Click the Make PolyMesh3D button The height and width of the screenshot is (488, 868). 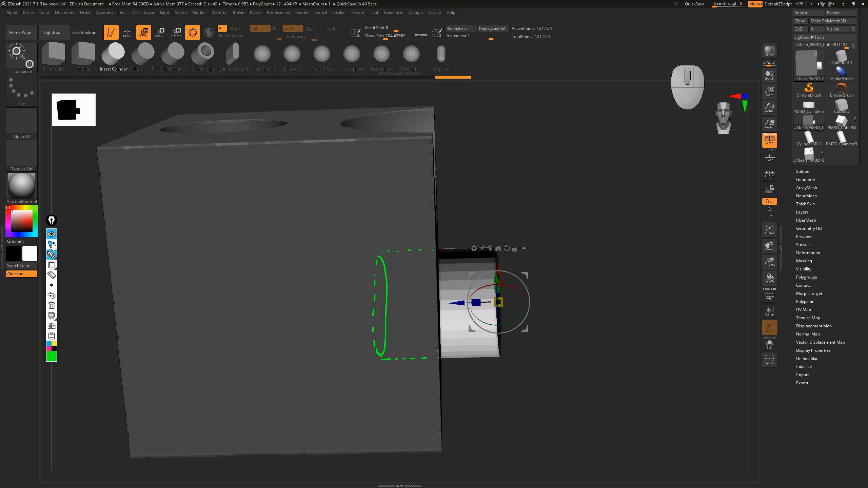click(832, 21)
